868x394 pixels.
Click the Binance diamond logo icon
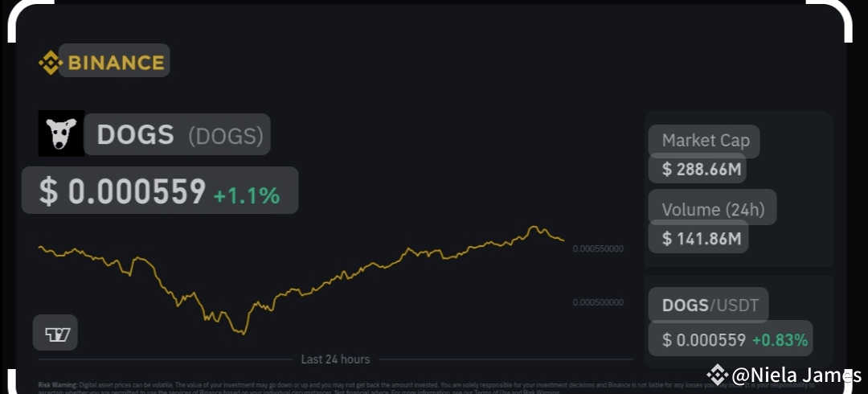(x=50, y=62)
